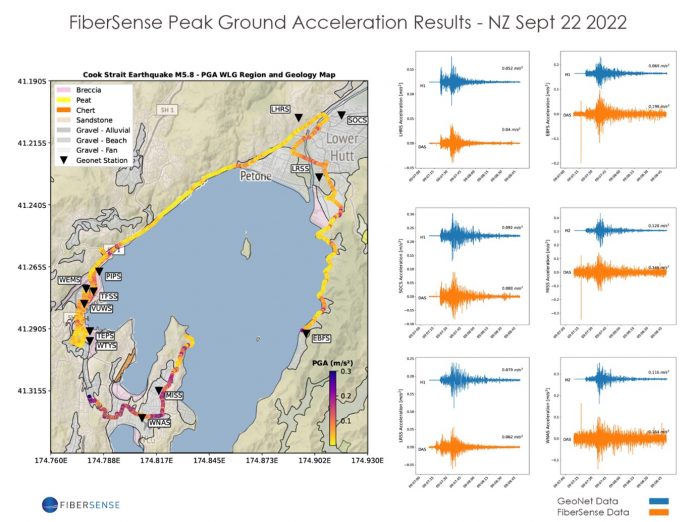Click the PGA (m/s²) colorbar title

(x=332, y=364)
